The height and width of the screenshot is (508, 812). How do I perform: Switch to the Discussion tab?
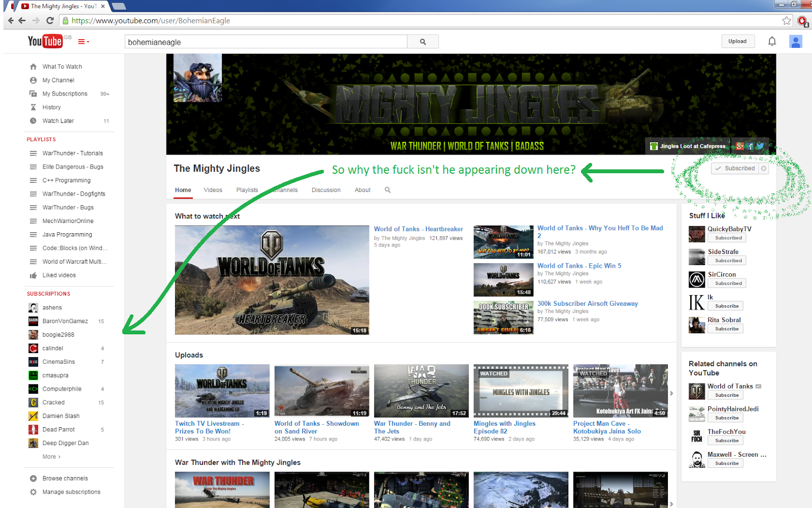[326, 190]
